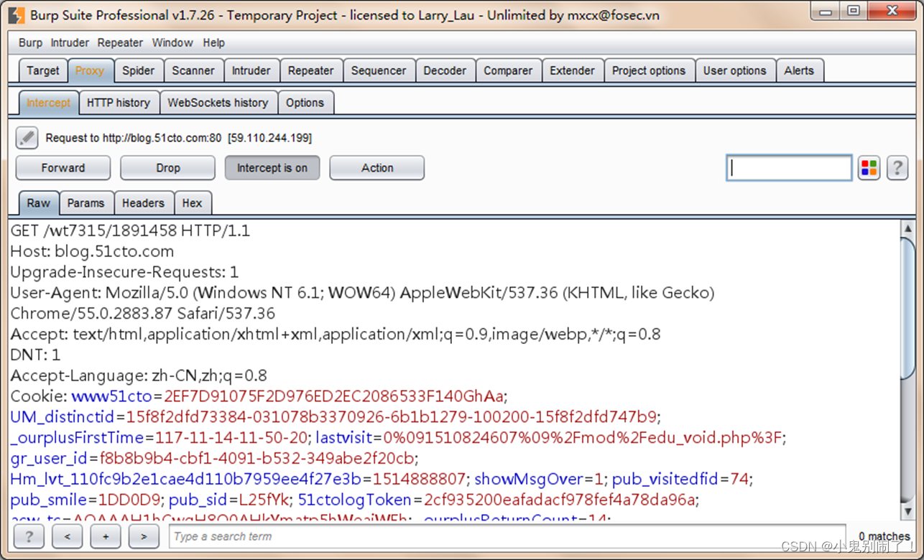Viewport: 924px width, 560px height.
Task: Switch to the Sequencer tab
Action: point(379,70)
